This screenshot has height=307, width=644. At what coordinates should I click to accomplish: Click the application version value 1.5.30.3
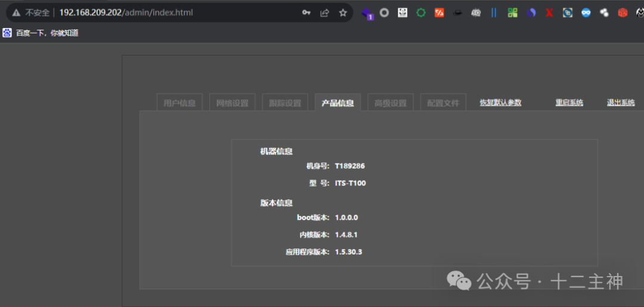coord(348,252)
